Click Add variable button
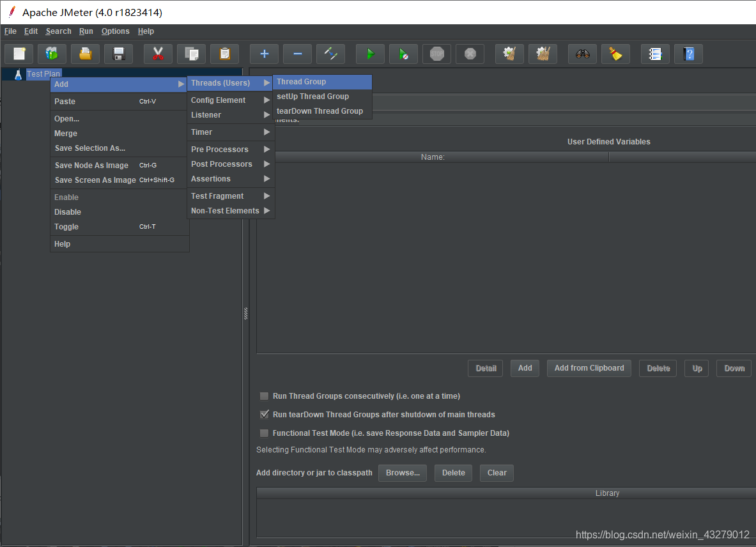This screenshot has height=547, width=756. 525,368
